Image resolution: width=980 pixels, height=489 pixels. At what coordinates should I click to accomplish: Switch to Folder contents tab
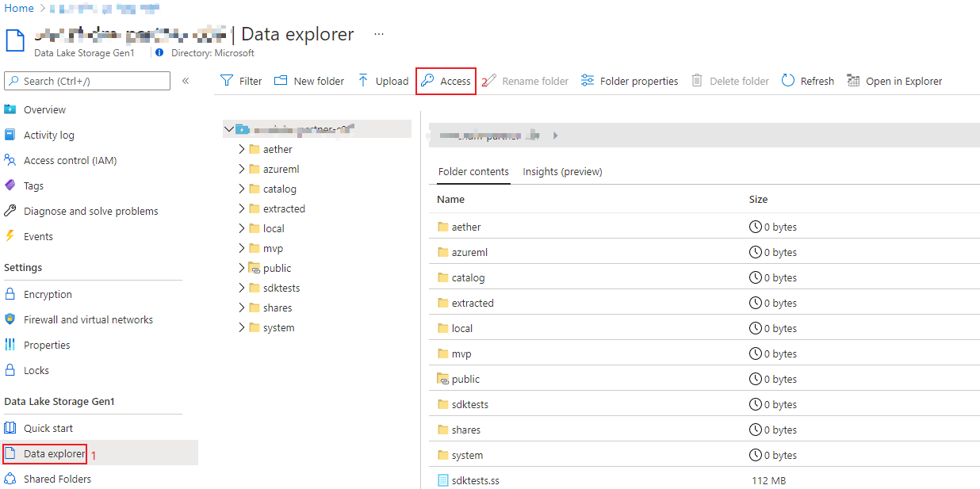(474, 171)
